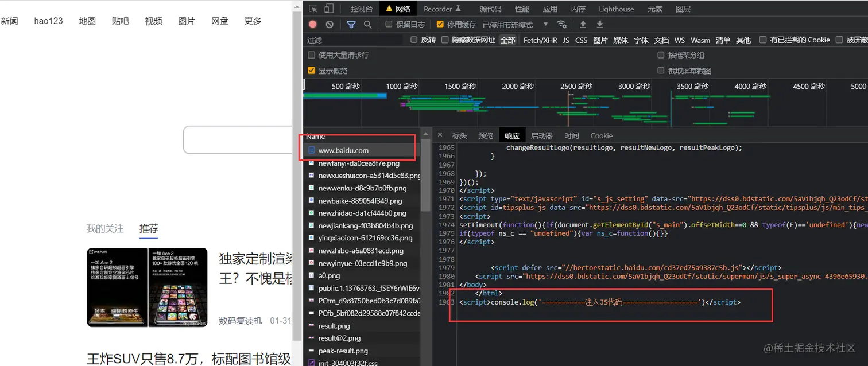Open the 标头 request detail tab

459,135
